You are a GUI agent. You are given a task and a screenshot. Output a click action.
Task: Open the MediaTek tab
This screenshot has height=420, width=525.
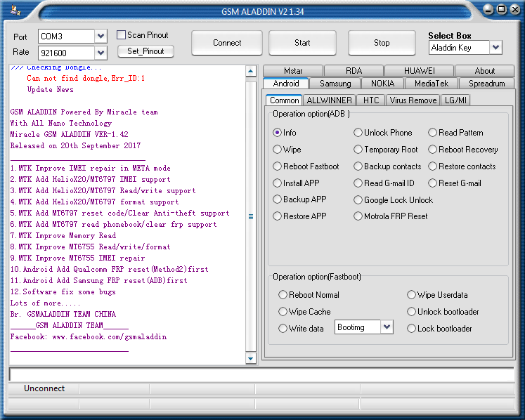[x=432, y=84]
